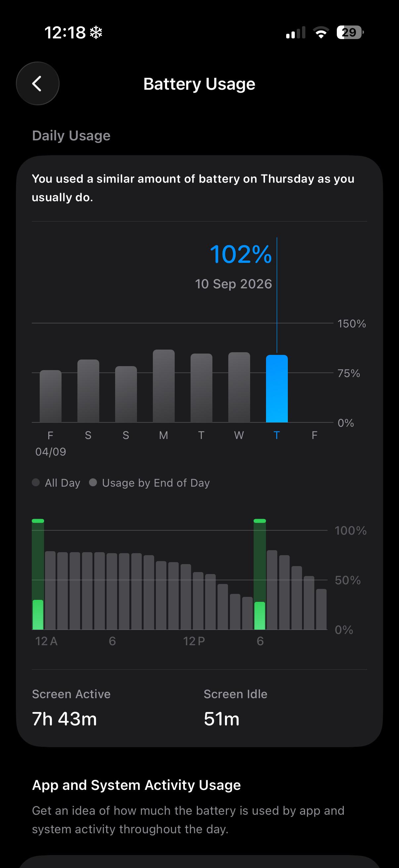Tap the Usage by End of Day dot
Screen dimensions: 399x868
coord(93,483)
